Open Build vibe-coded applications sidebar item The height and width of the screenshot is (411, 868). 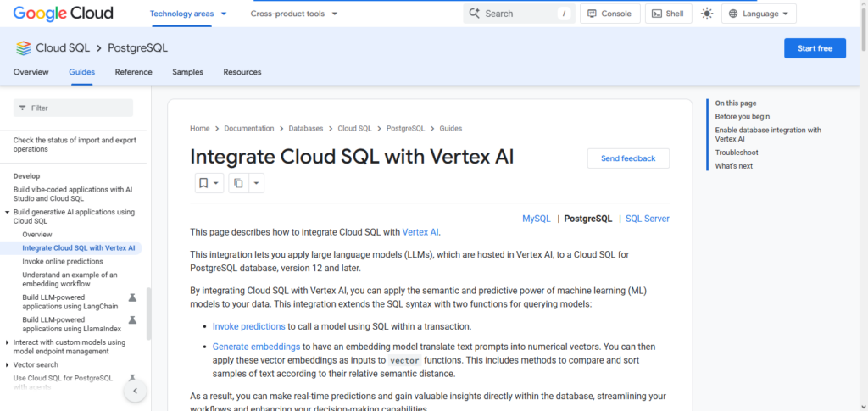[73, 194]
